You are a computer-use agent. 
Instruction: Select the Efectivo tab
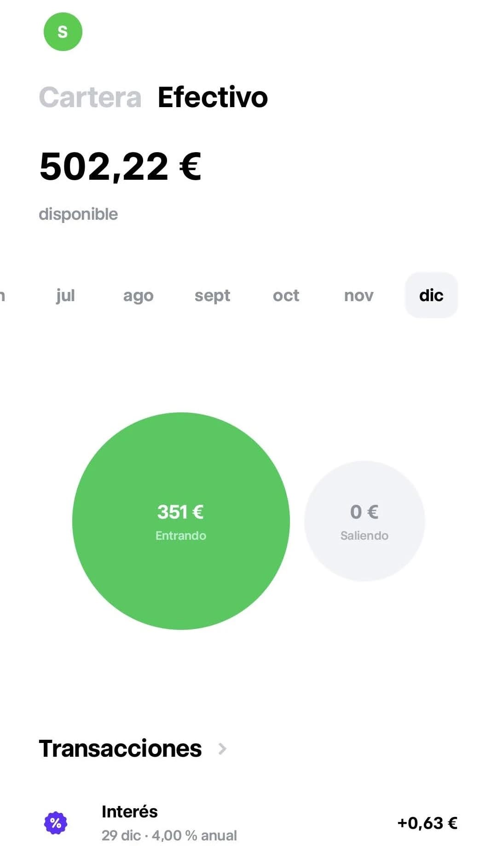(212, 97)
